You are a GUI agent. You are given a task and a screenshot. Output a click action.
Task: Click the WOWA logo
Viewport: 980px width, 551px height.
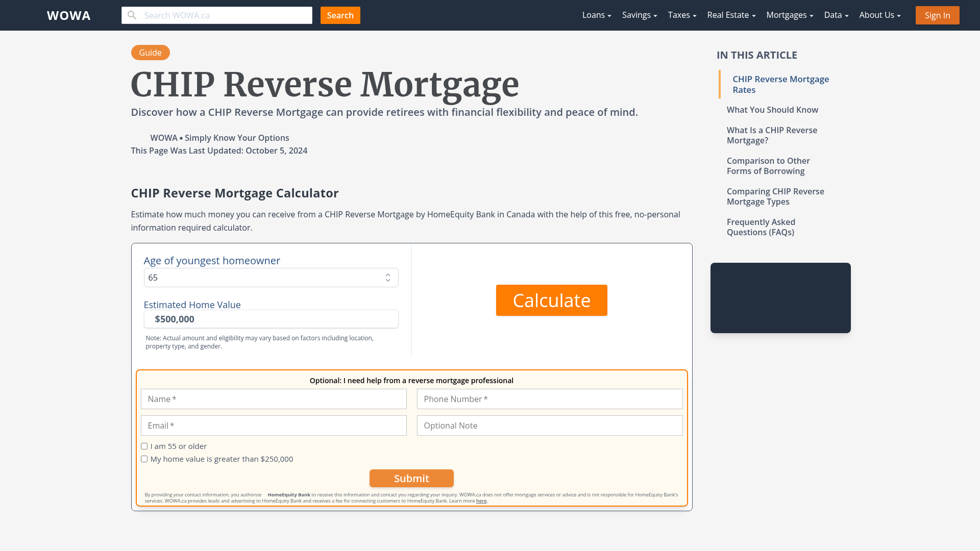pos(68,15)
